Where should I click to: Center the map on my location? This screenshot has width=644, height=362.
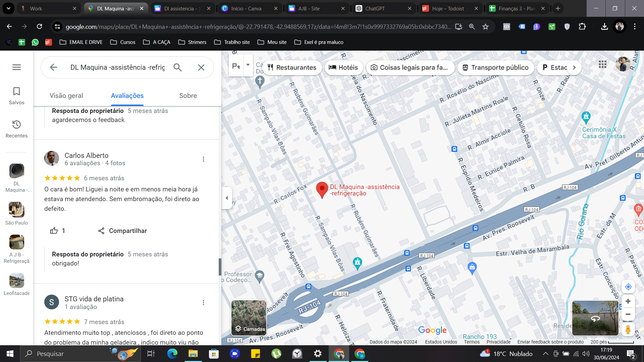628,287
